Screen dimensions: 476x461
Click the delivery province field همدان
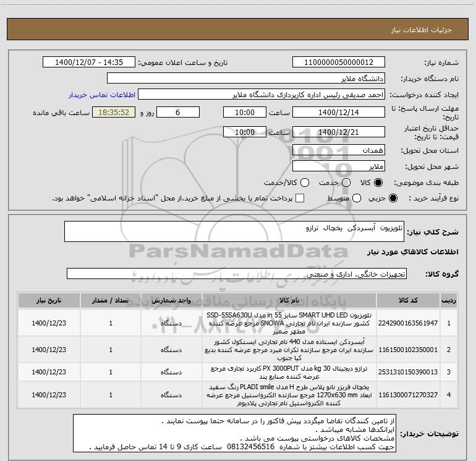339,150
